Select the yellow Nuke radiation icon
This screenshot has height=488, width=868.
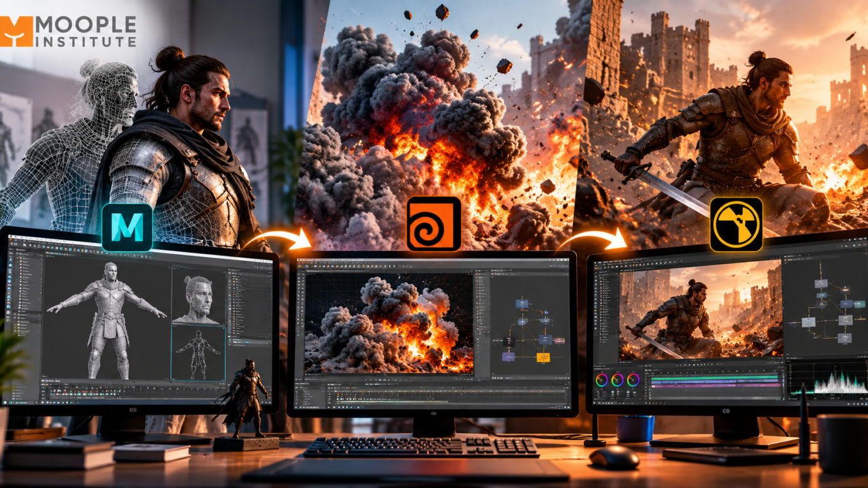click(736, 224)
